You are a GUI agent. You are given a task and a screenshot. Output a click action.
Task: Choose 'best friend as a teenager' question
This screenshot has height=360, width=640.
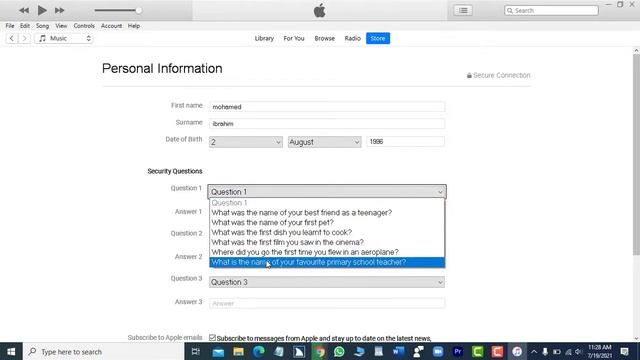(327, 213)
